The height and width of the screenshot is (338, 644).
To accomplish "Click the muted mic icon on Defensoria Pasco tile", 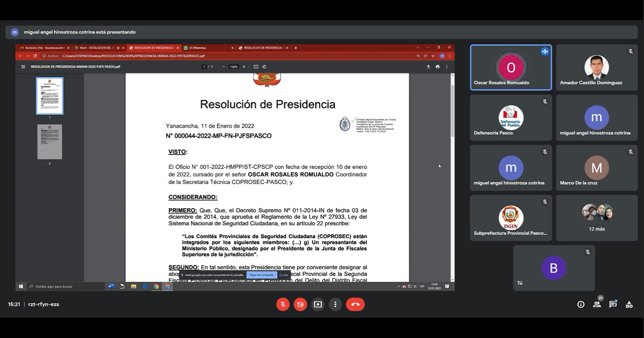I will click(x=545, y=102).
